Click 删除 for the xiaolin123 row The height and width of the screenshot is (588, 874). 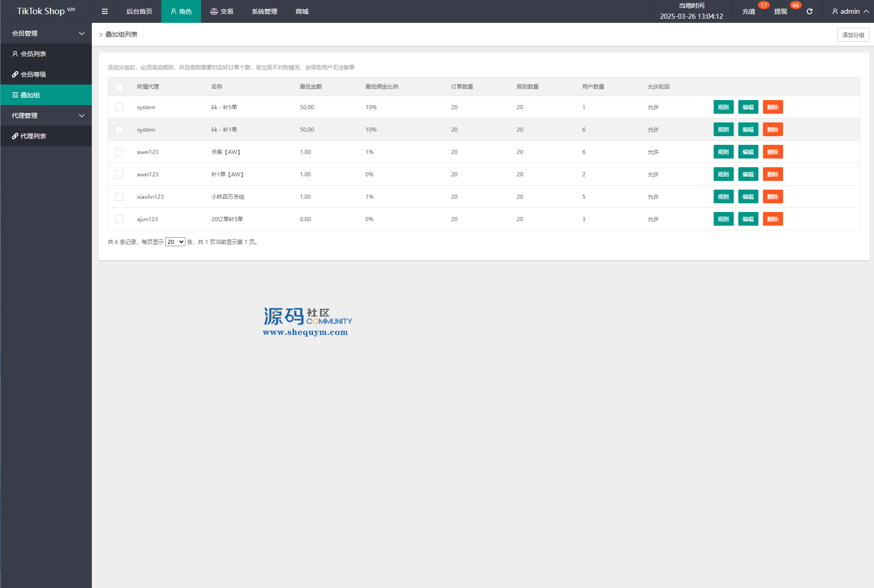(773, 197)
